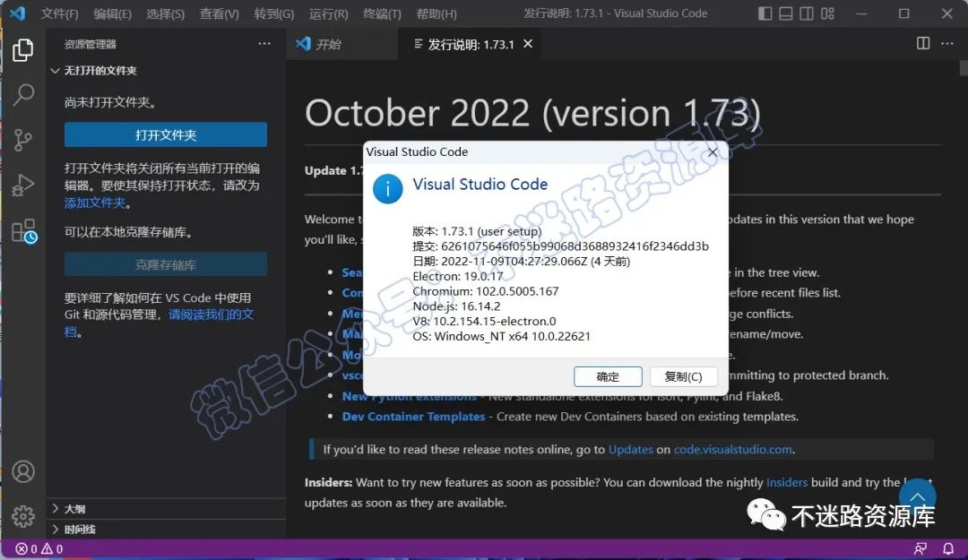
Task: Collapse the 无打开的文件夹 section
Action: pos(166,71)
